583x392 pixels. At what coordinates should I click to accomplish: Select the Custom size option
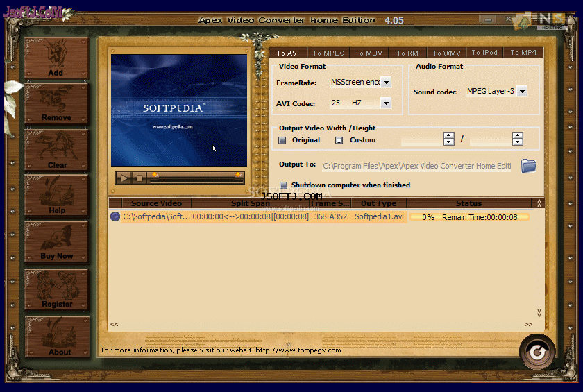pos(339,140)
